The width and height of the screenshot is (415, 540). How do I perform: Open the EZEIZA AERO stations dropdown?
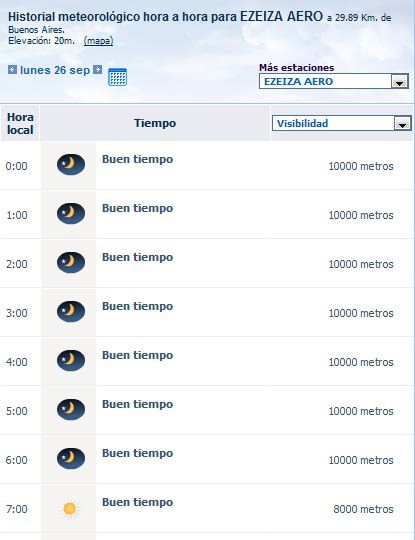coord(334,81)
